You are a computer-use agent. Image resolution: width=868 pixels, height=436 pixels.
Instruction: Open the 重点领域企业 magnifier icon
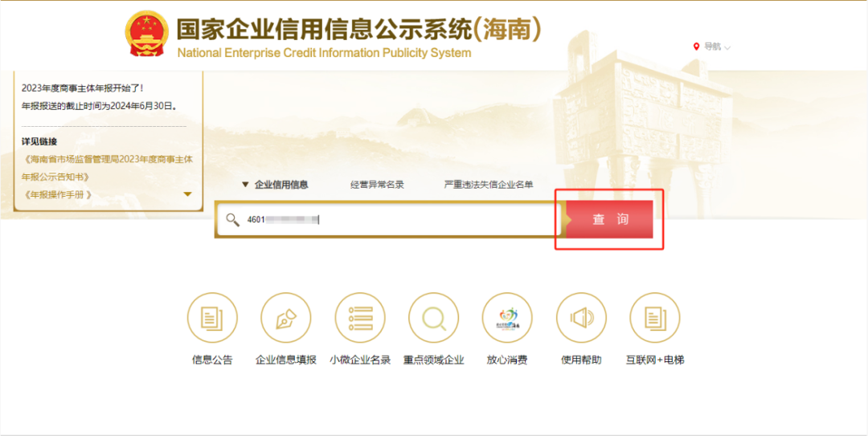pyautogui.click(x=434, y=318)
